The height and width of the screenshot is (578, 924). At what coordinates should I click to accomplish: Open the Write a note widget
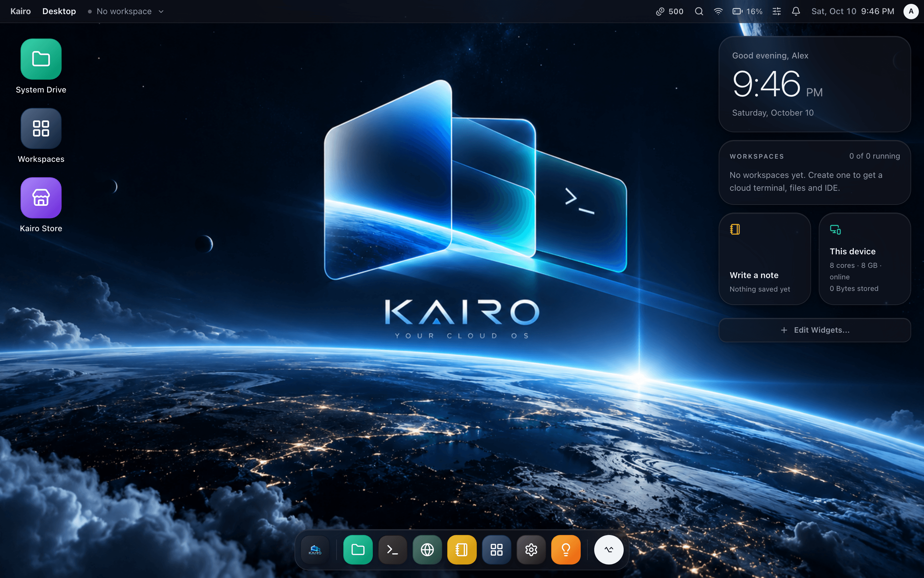[x=765, y=259]
